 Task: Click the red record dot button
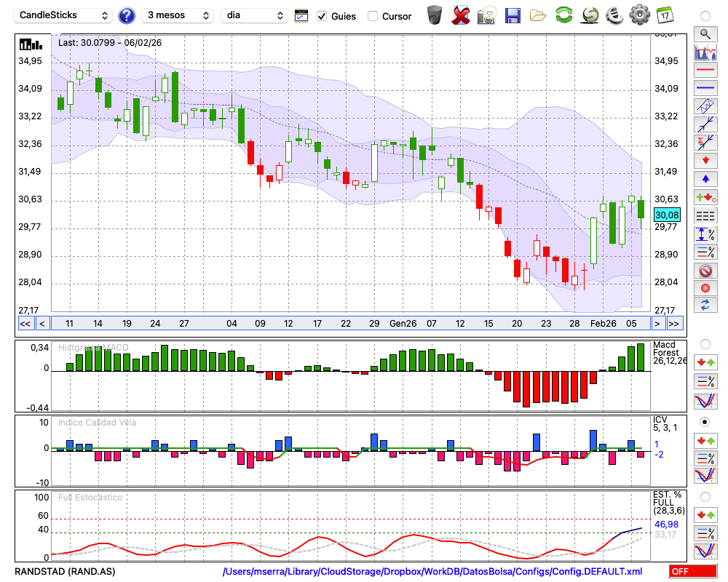coord(705,288)
